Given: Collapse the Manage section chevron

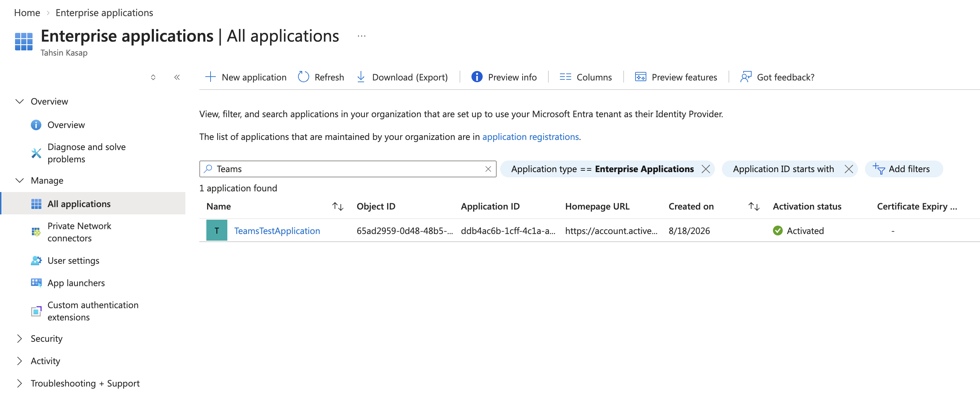Looking at the screenshot, I should click(19, 180).
